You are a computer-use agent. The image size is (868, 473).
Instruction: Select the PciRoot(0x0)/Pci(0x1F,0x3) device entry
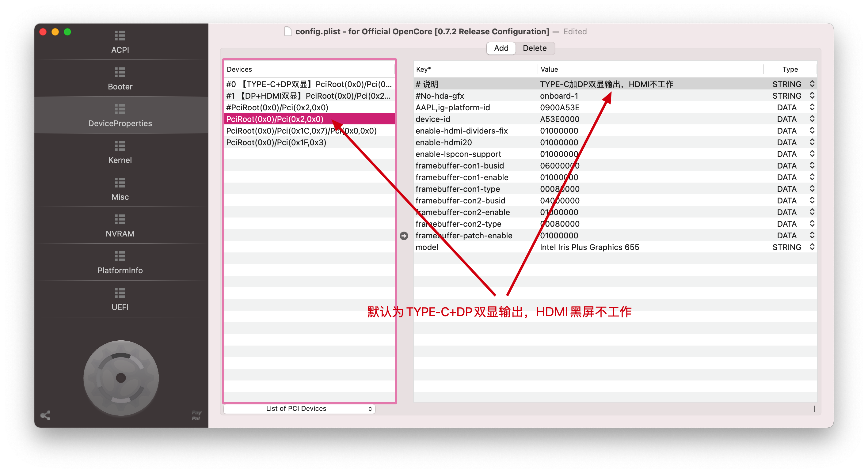click(276, 142)
